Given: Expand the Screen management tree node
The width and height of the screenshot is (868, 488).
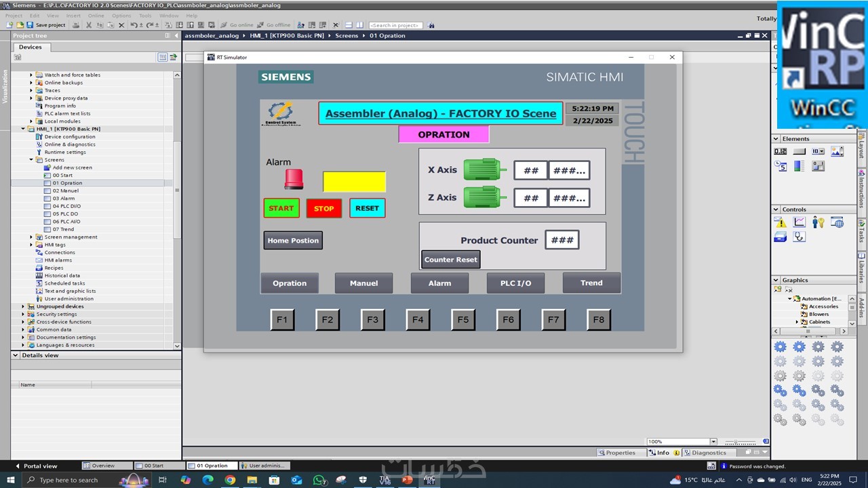Looking at the screenshot, I should point(31,237).
